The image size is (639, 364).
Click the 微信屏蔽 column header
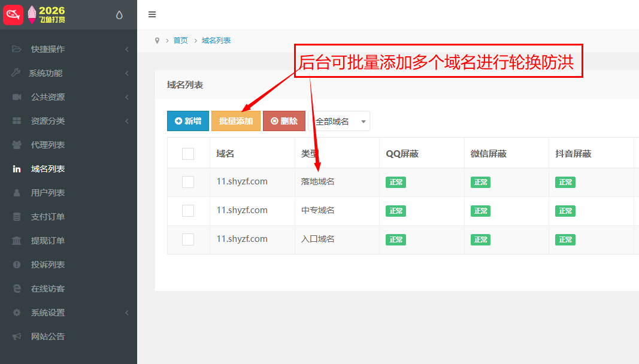(488, 154)
